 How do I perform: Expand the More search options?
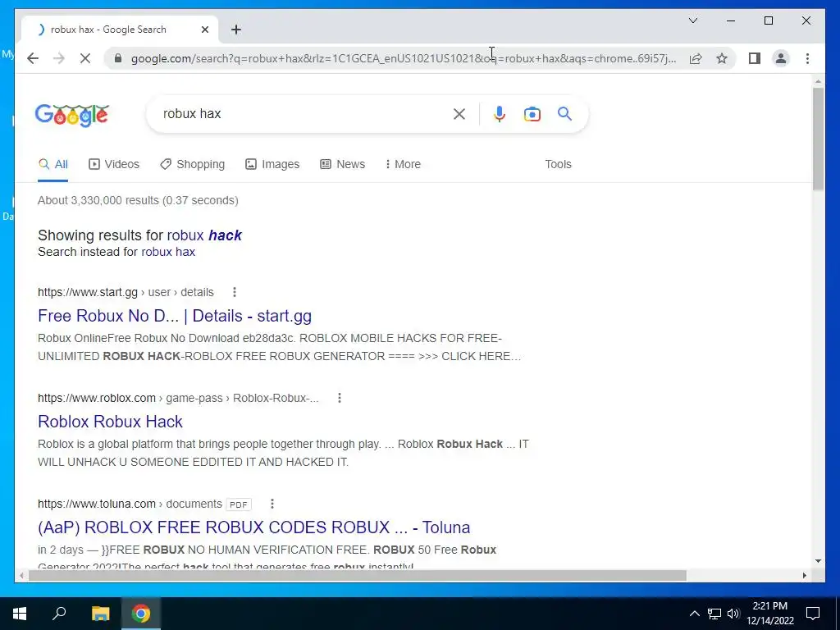coord(403,164)
